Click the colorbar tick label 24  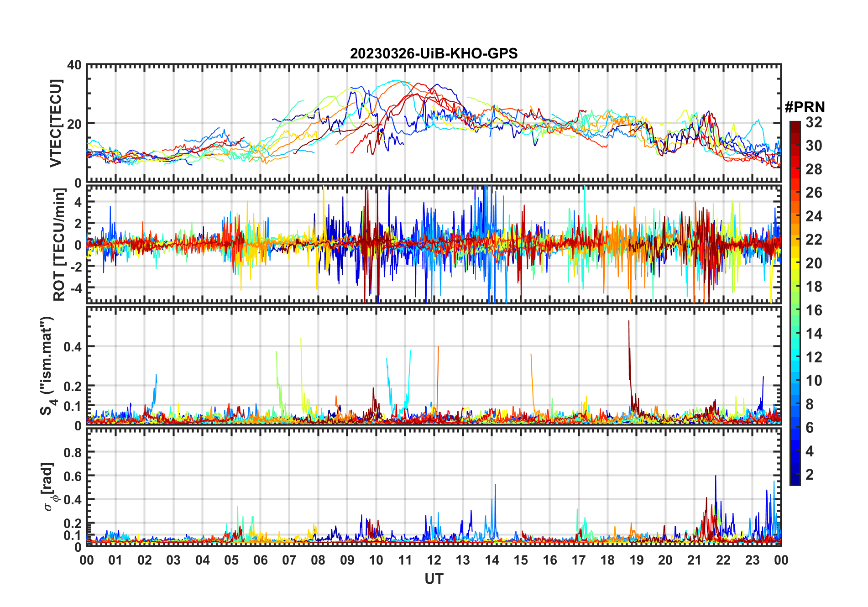coord(814,216)
